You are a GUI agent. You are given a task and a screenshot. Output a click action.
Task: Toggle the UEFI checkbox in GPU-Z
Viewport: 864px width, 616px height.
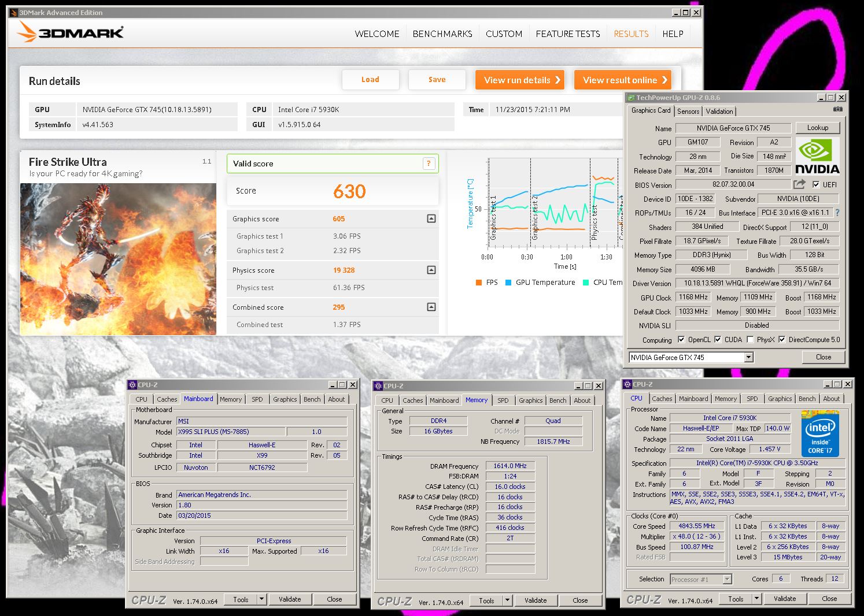815,185
